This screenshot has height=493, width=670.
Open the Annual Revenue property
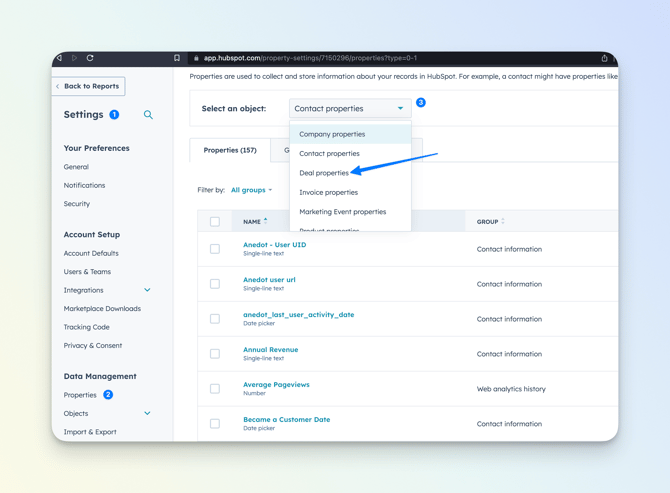[x=270, y=349]
